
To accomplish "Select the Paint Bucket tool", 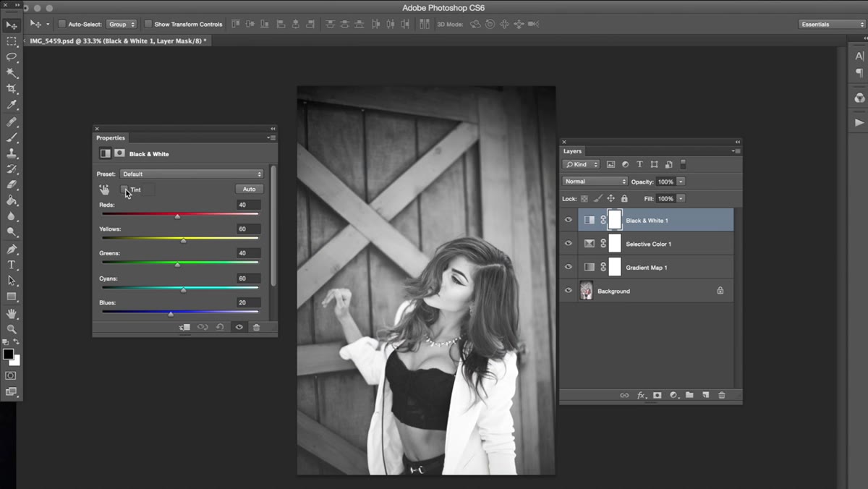I will point(12,200).
